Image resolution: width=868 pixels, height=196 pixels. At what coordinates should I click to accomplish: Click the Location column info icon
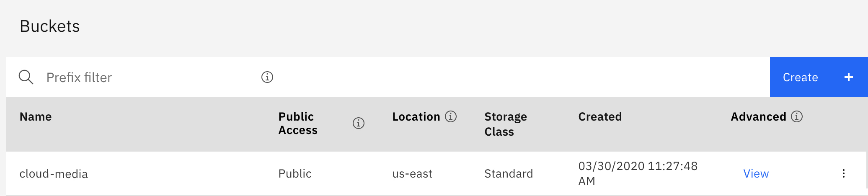[451, 116]
